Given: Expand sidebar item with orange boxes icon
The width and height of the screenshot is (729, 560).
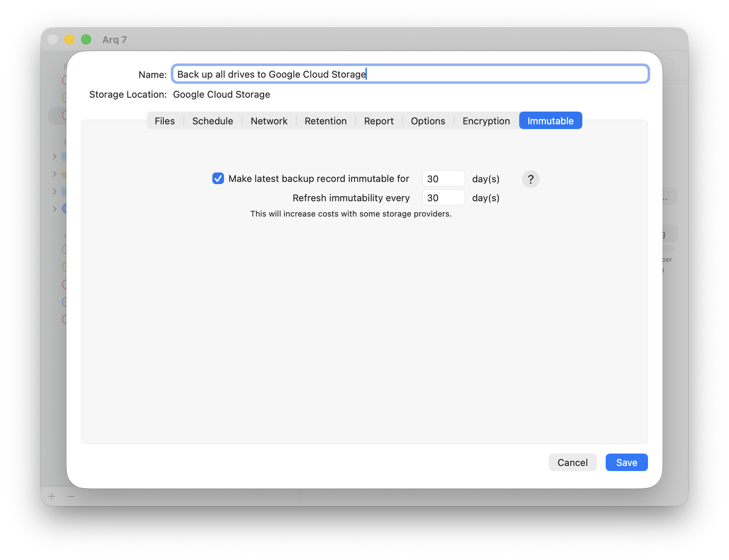Looking at the screenshot, I should click(x=55, y=174).
